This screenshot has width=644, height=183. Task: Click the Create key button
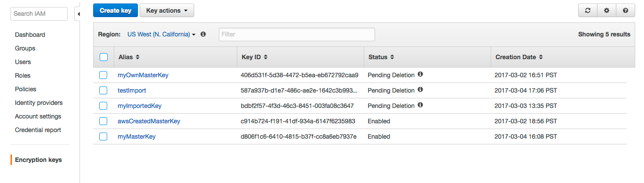pos(116,11)
